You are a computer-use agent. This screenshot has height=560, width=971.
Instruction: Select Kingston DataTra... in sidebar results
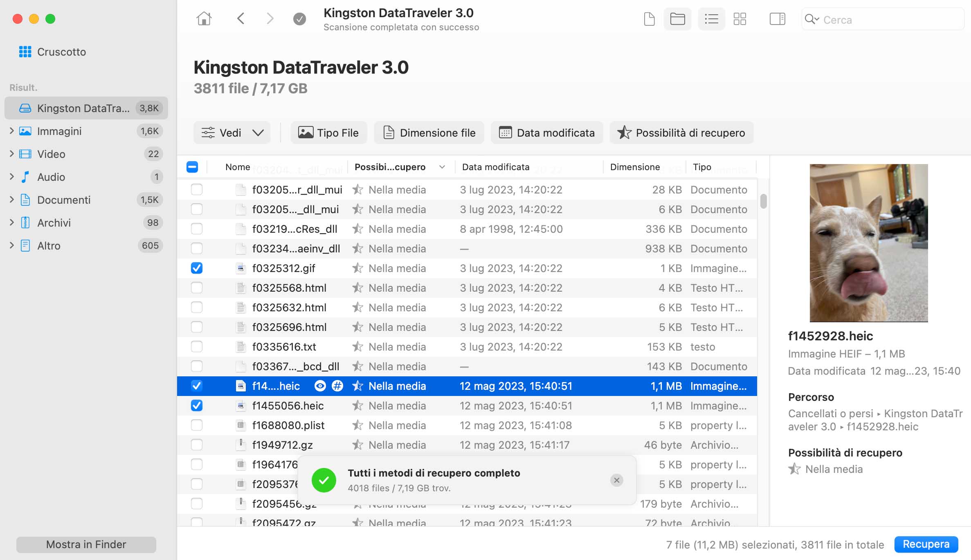(x=86, y=108)
